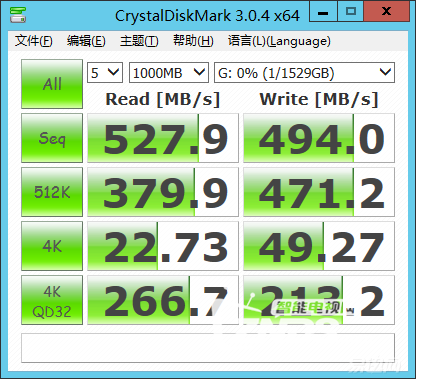The height and width of the screenshot is (384, 422).
Task: Open the 帮助(H) menu
Action: point(193,41)
